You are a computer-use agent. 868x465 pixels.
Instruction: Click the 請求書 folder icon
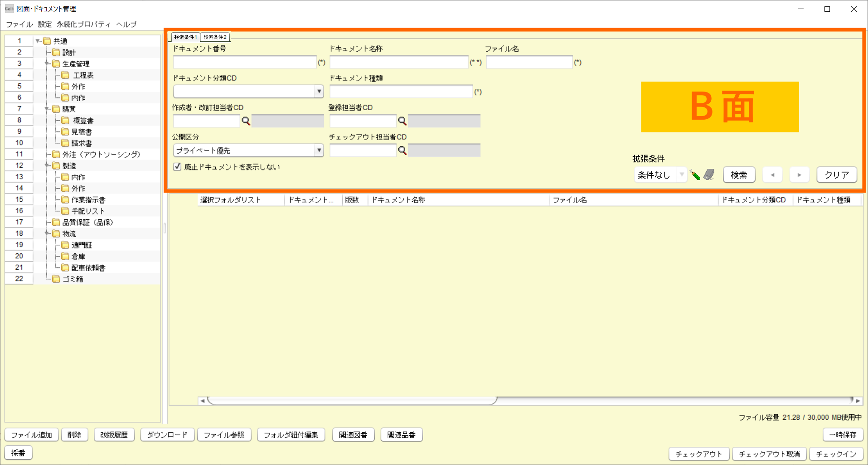65,143
